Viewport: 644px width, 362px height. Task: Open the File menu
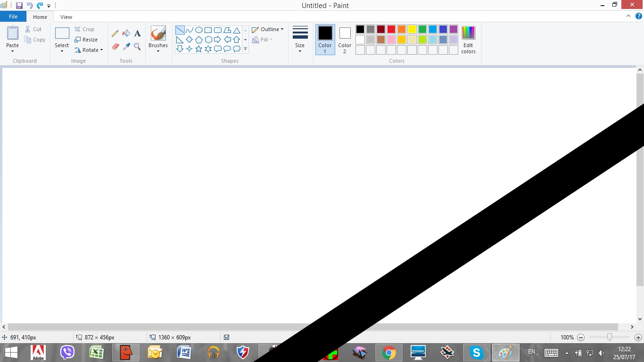13,16
